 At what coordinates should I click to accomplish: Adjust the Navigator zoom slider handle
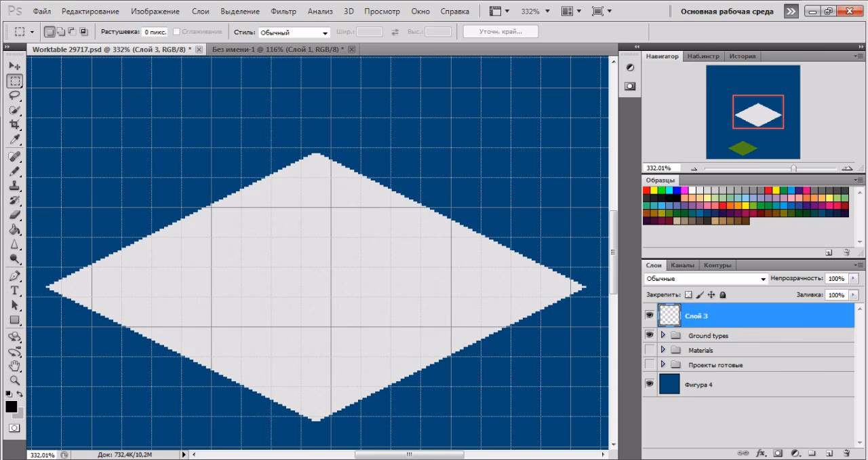[793, 168]
